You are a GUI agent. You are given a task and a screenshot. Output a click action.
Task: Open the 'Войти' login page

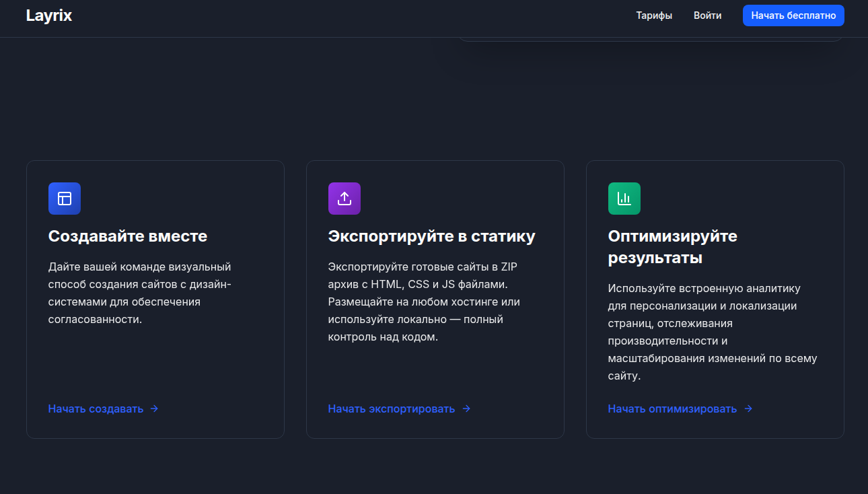(707, 15)
